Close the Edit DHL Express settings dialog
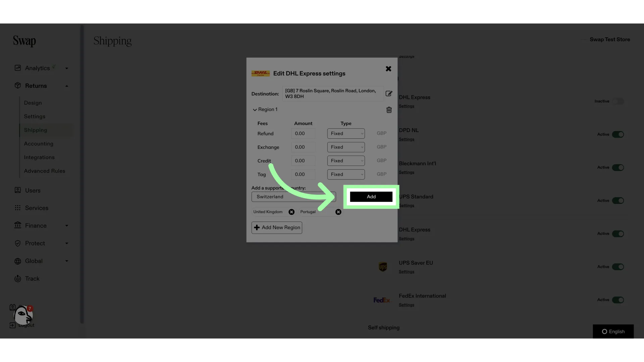644x362 pixels. [388, 69]
